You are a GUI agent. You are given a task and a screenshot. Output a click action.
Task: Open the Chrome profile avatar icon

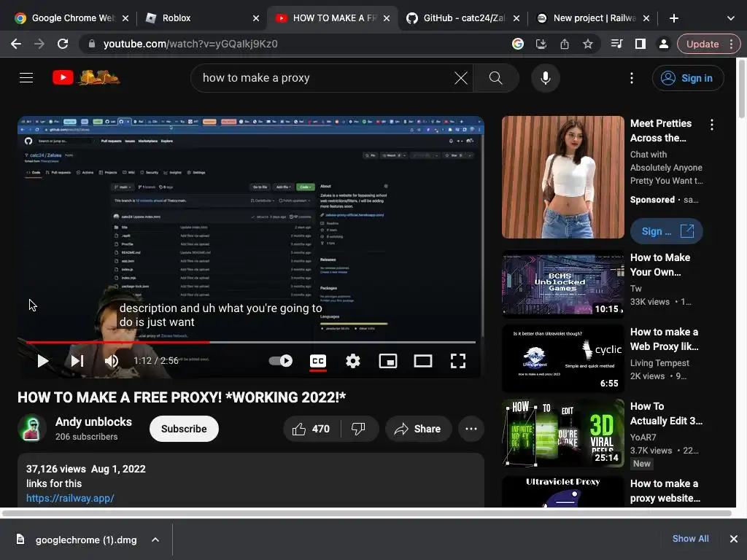coord(663,44)
